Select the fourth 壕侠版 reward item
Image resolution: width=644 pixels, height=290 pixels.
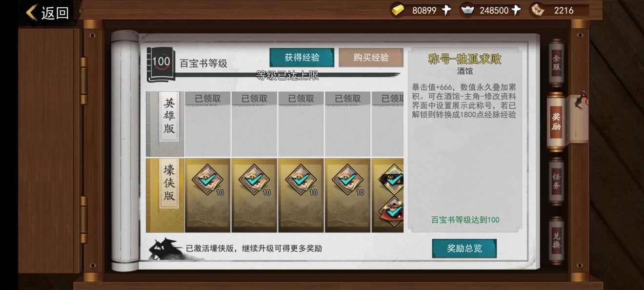(347, 179)
